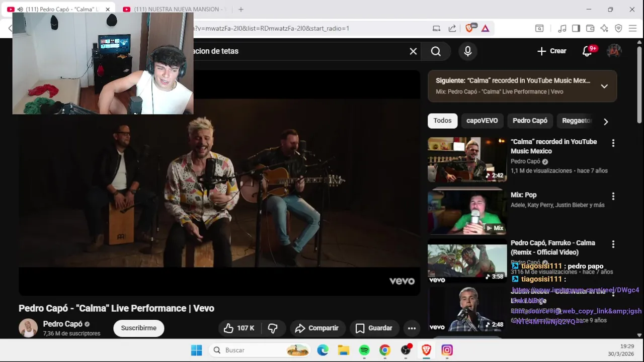Open the Calma YouTube Music Mexico thumbnail

[x=467, y=159]
